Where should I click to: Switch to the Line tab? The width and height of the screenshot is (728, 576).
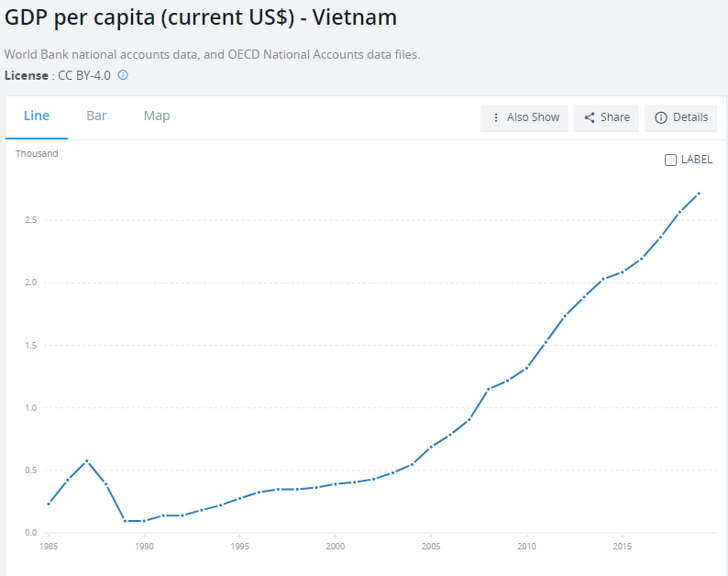[37, 116]
